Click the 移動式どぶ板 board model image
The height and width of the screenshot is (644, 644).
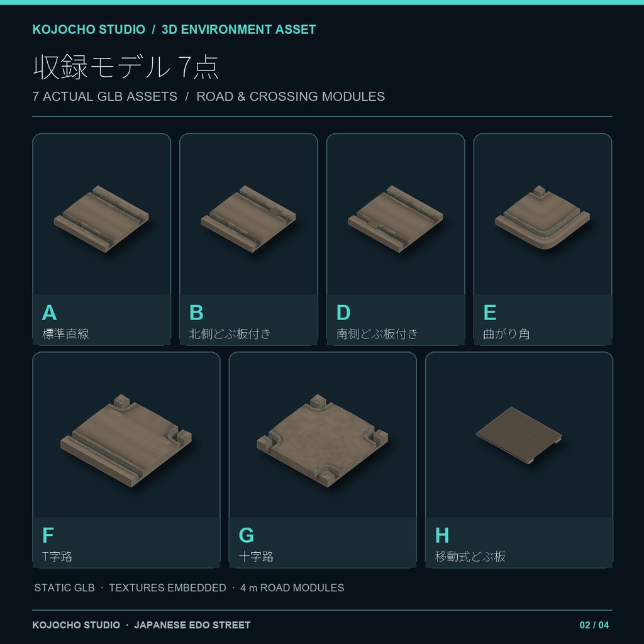[x=519, y=435]
